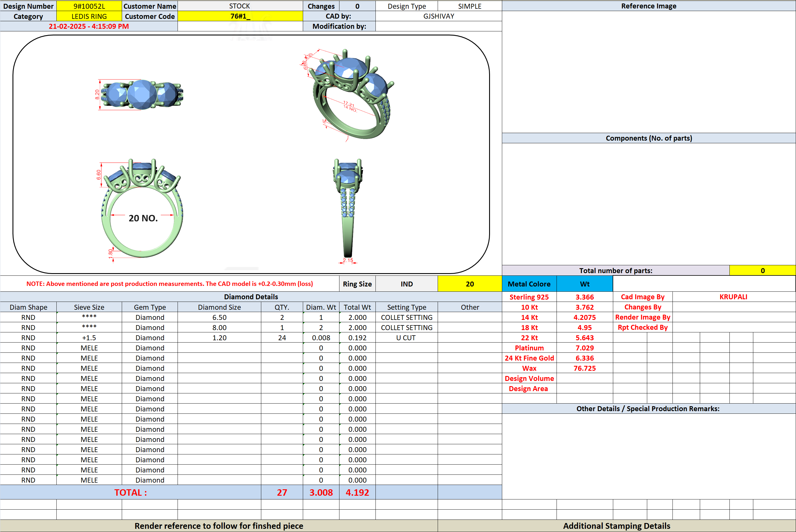Click the Additional Stamping Details header
This screenshot has width=796, height=532.
click(x=616, y=526)
